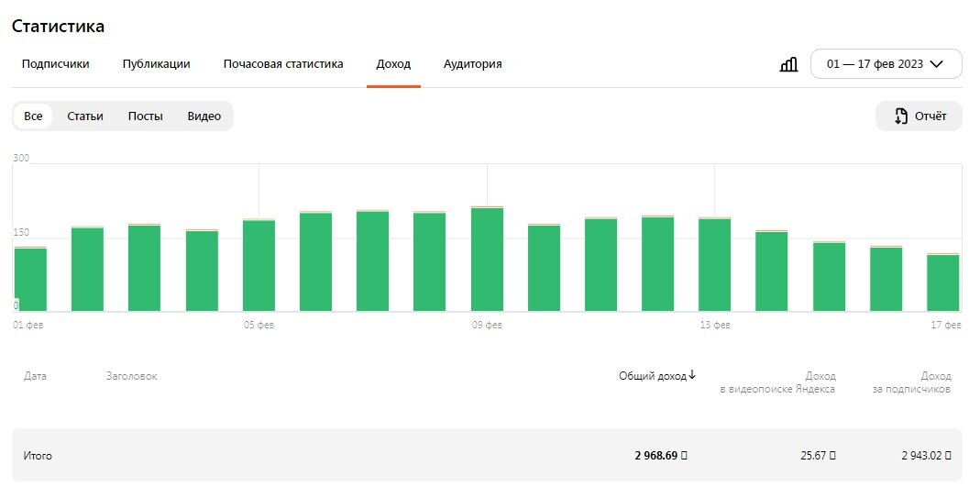Click the value 25.67 in Итого row

818,456
